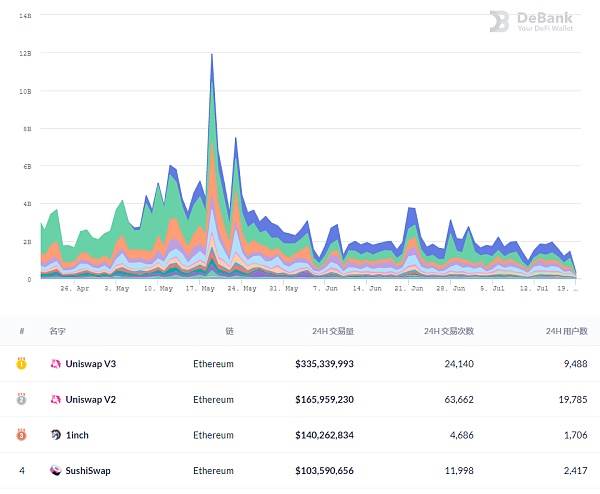Click the tallest chart peak near 12B

[212, 55]
